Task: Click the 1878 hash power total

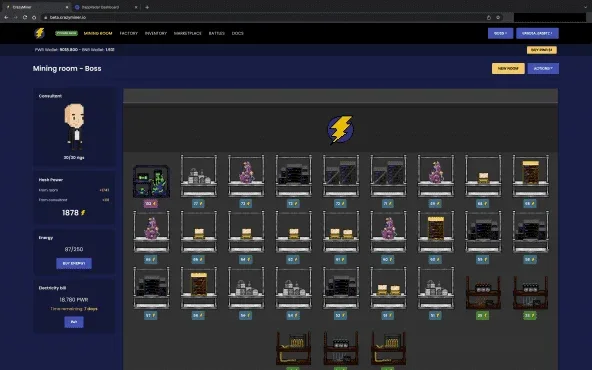Action: click(x=74, y=213)
